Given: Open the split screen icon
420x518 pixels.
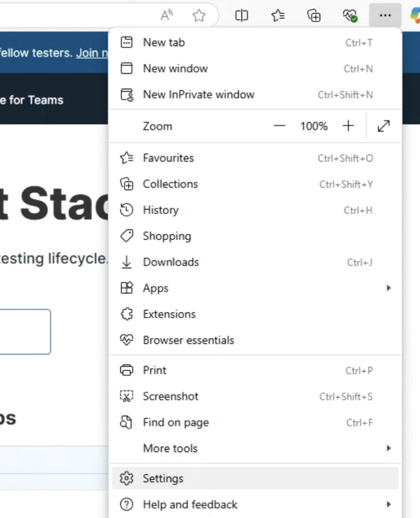Looking at the screenshot, I should coord(242,15).
